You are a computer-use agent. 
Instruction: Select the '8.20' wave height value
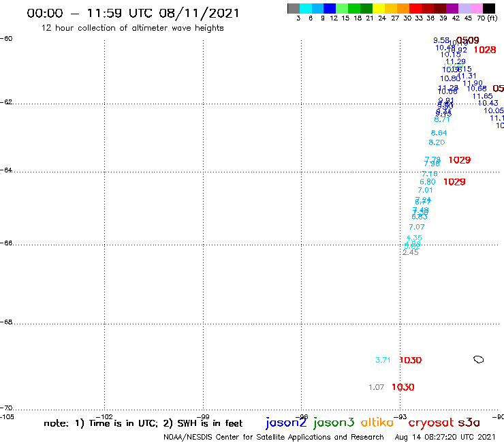click(x=437, y=142)
